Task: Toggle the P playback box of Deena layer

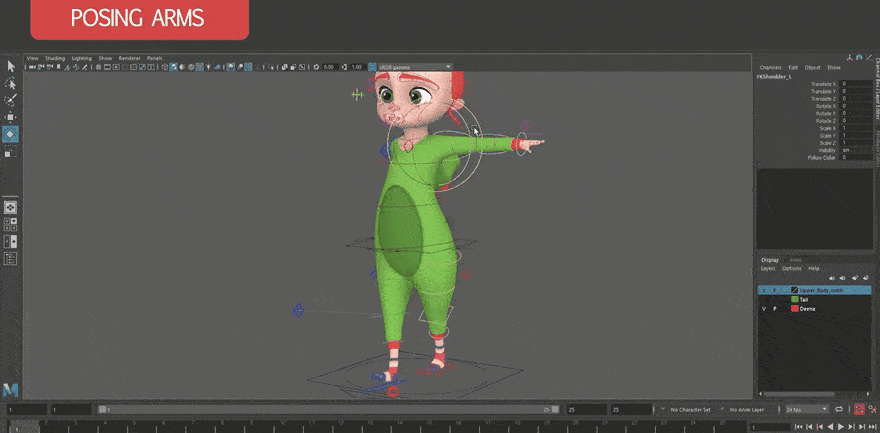Action: click(774, 309)
